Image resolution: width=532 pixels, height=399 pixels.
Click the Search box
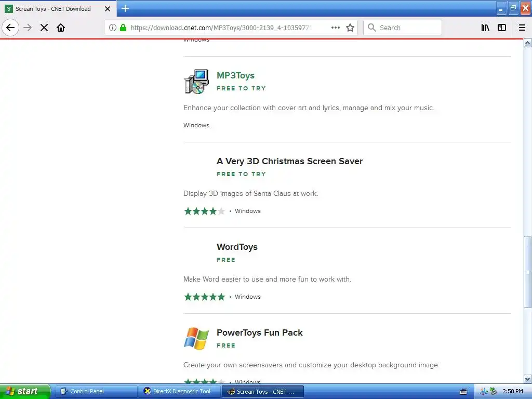point(403,28)
